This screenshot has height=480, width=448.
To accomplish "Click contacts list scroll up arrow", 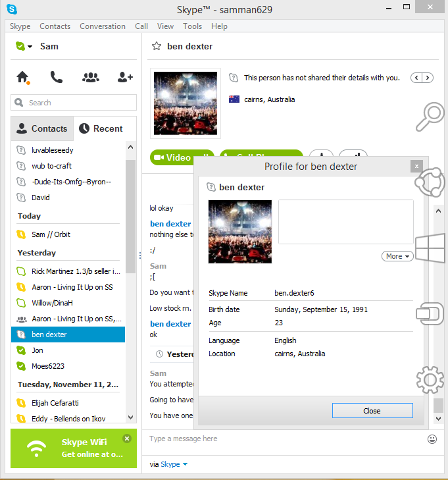I will click(130, 147).
